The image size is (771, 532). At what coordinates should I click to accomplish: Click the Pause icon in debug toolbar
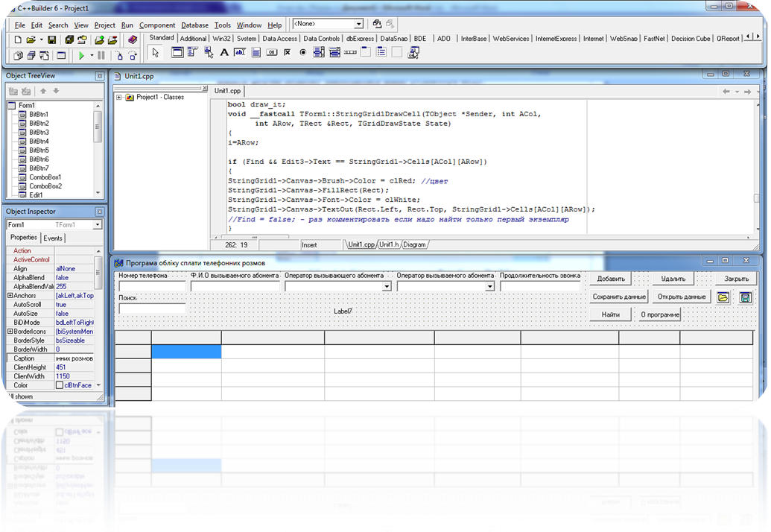point(101,56)
